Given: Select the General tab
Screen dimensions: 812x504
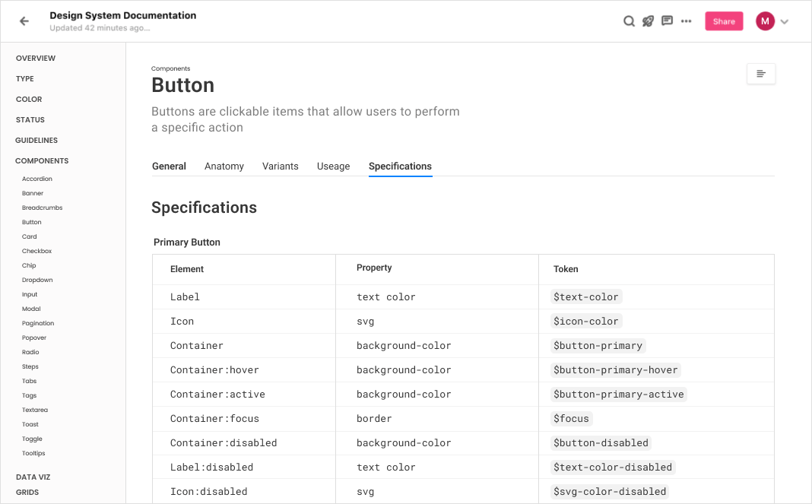Looking at the screenshot, I should click(169, 166).
